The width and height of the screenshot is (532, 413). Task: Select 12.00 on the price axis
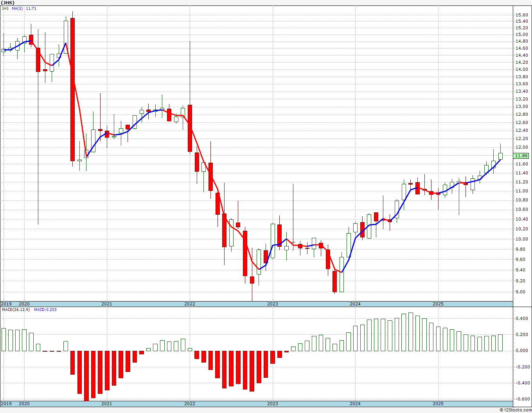coord(521,147)
